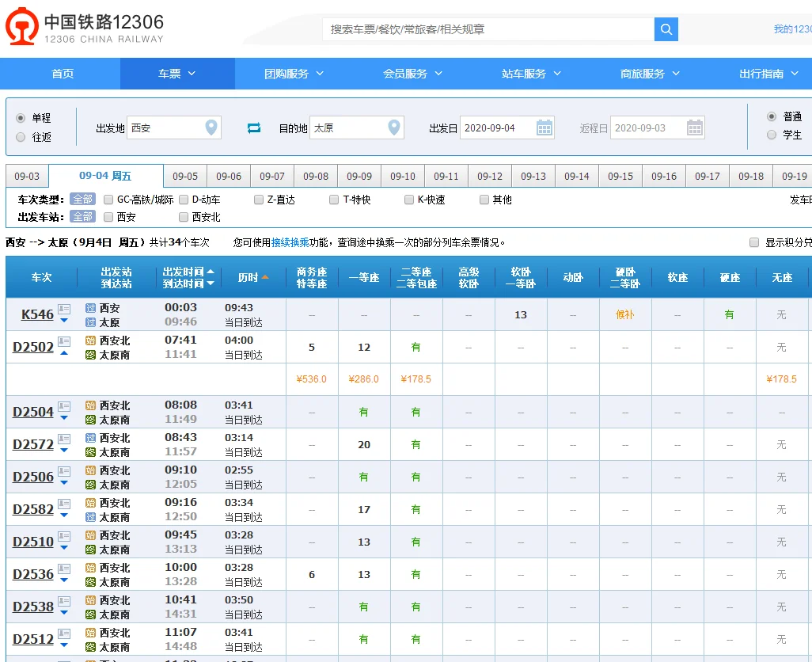This screenshot has height=662, width=812.
Task: Open the 出发日 calendar icon
Action: coord(544,127)
